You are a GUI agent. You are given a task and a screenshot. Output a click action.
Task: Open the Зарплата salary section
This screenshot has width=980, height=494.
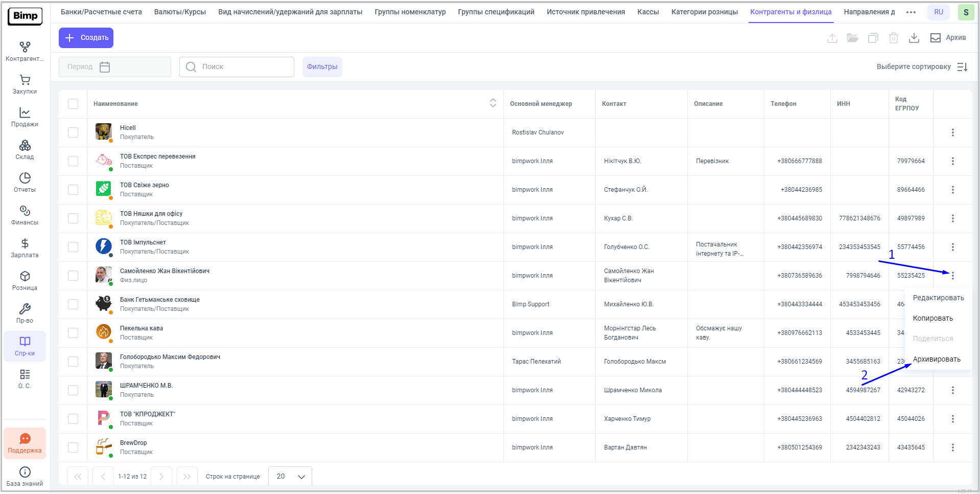(25, 248)
